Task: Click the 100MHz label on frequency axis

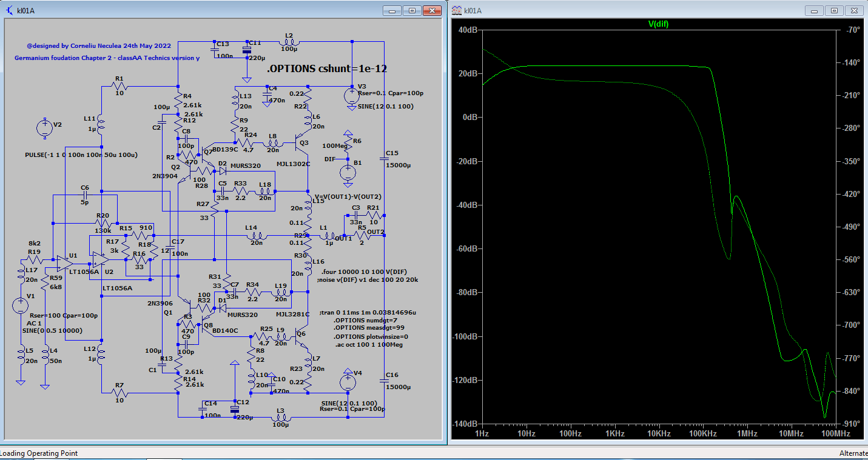Action: [x=835, y=434]
